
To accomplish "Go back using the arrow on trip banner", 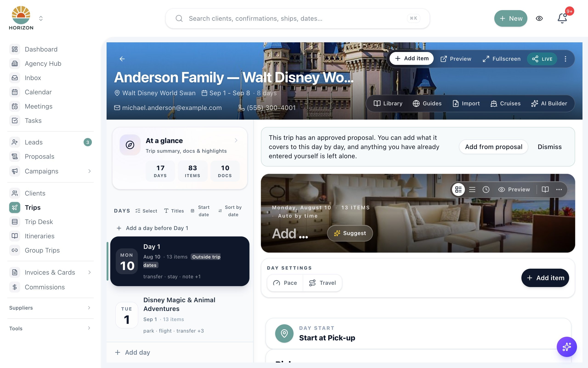I will coord(122,59).
